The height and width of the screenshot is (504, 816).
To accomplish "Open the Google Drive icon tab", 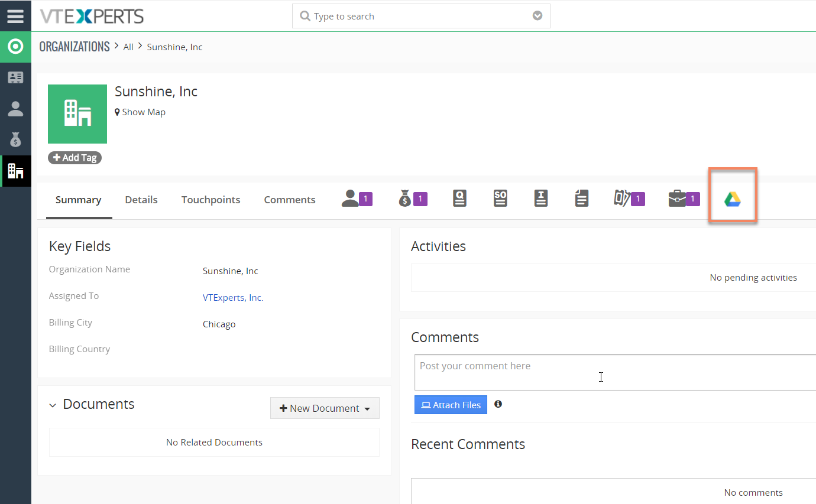I will (x=733, y=199).
